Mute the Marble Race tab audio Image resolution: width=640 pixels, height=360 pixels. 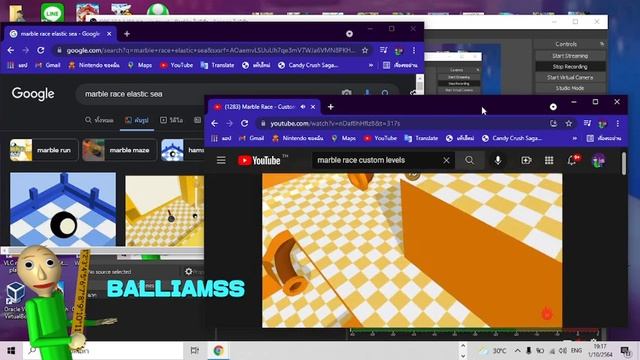[x=303, y=107]
